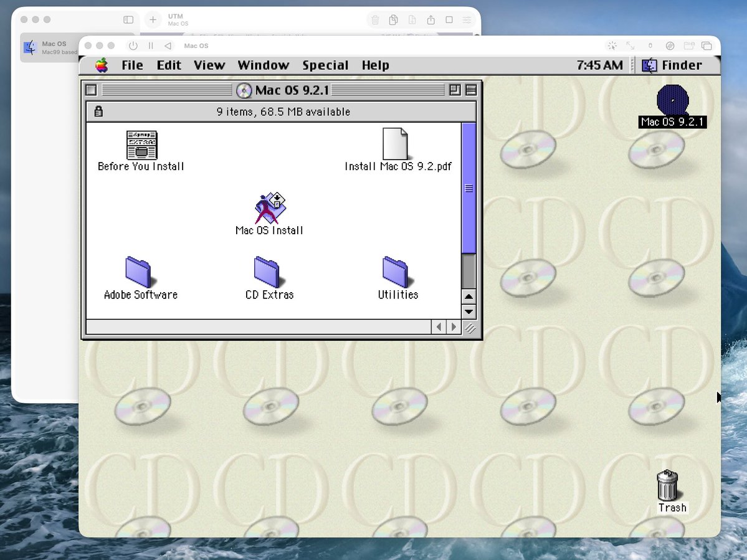Open the Edit menu

click(x=169, y=65)
